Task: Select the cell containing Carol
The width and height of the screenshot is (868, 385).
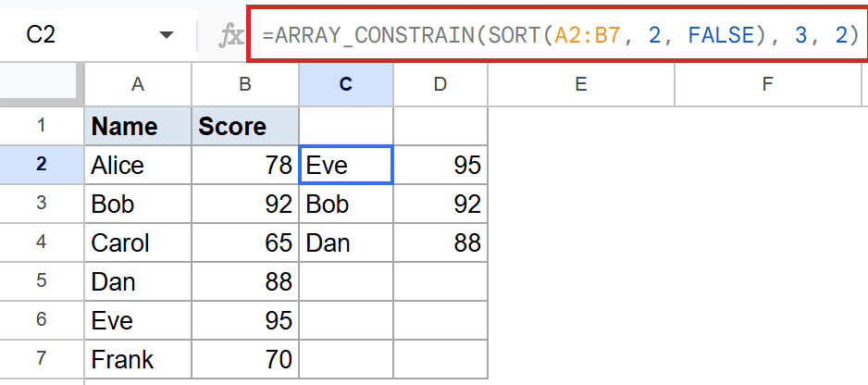Action: pos(138,242)
